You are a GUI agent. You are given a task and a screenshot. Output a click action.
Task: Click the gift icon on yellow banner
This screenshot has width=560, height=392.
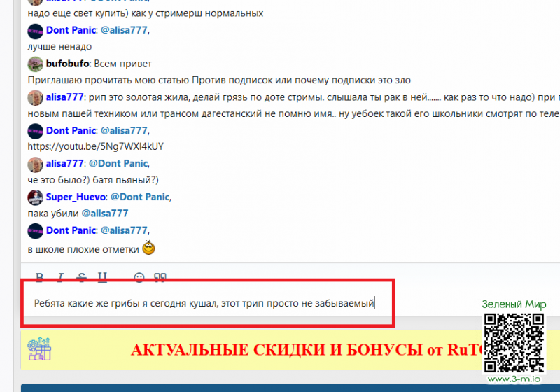[38, 349]
